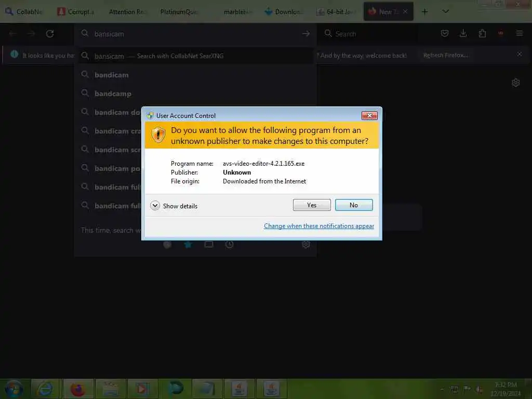532x399 pixels.
Task: Switch to the Attention Re tab
Action: click(127, 12)
